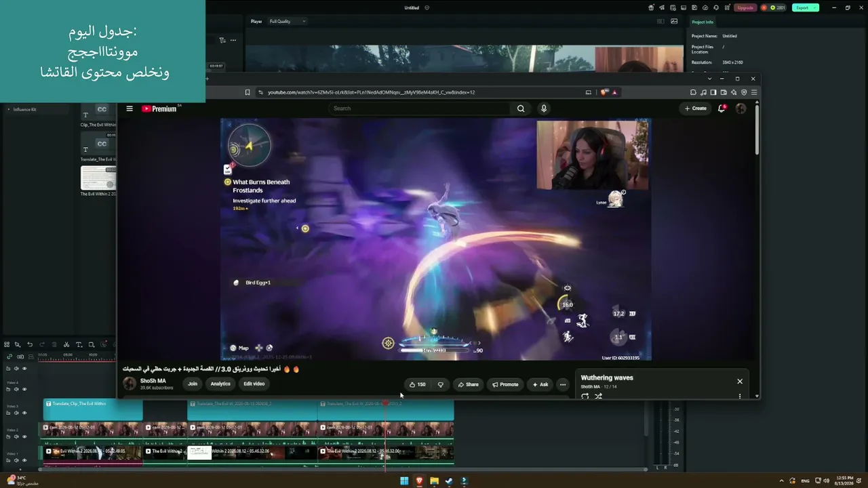
Task: Mute the Video 2 track audio
Action: (16, 436)
